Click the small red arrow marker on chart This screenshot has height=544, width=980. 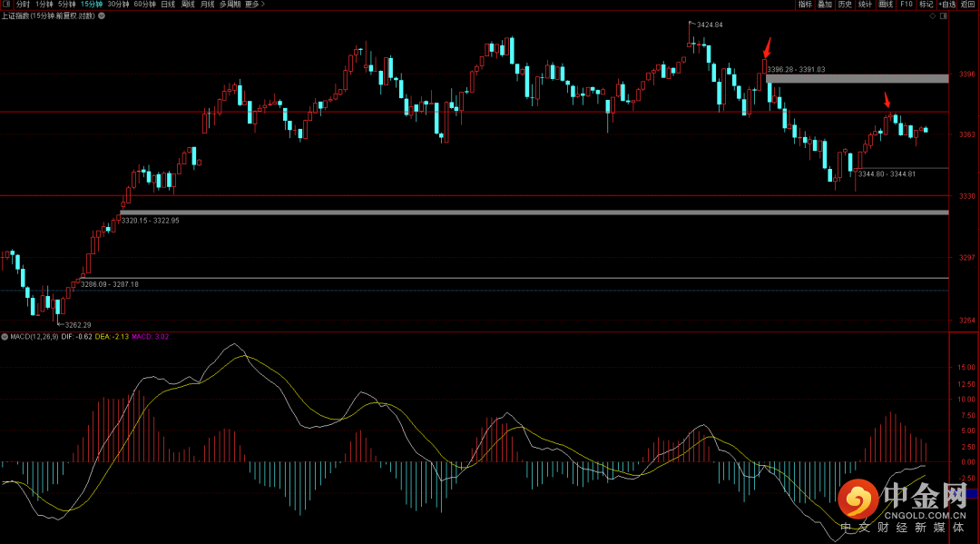point(887,99)
